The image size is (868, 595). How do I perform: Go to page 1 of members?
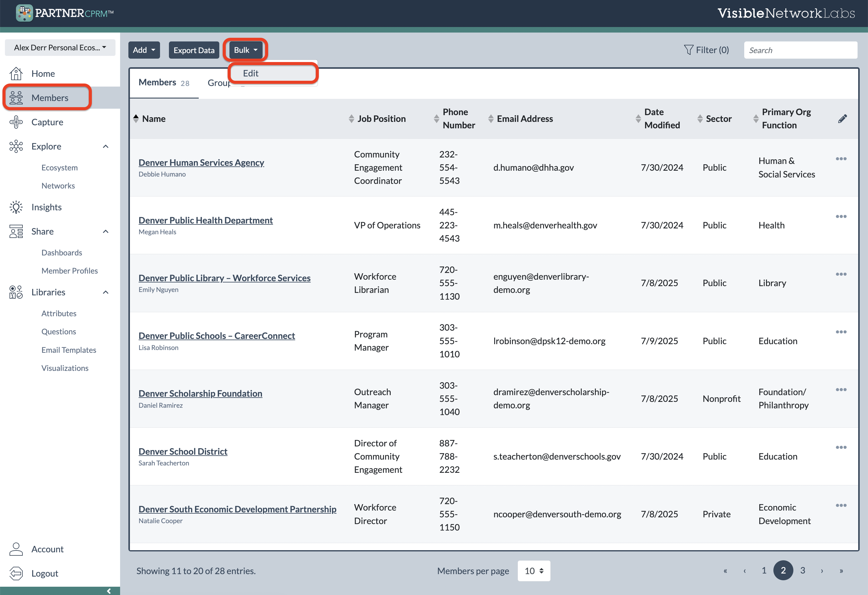pos(764,570)
